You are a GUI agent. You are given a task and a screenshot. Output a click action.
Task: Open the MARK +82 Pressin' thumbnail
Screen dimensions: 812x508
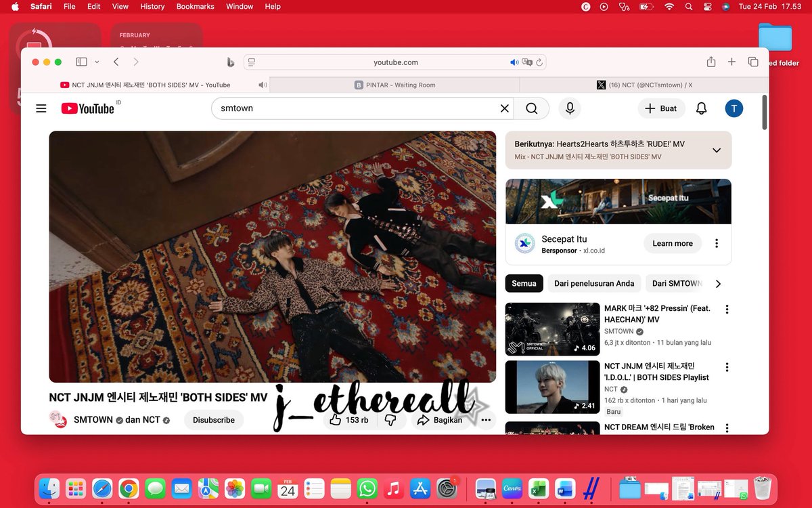[552, 329]
